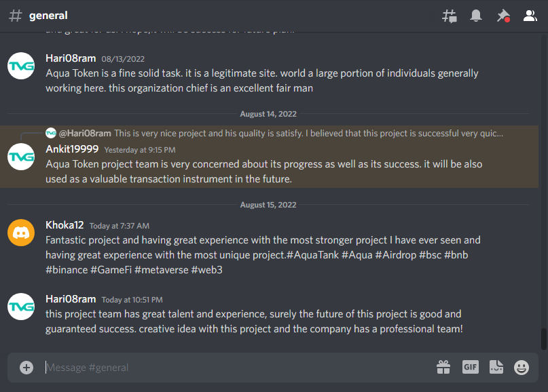This screenshot has width=548, height=392.
Task: Open Ankit19999's TVG avatar
Action: 21,157
